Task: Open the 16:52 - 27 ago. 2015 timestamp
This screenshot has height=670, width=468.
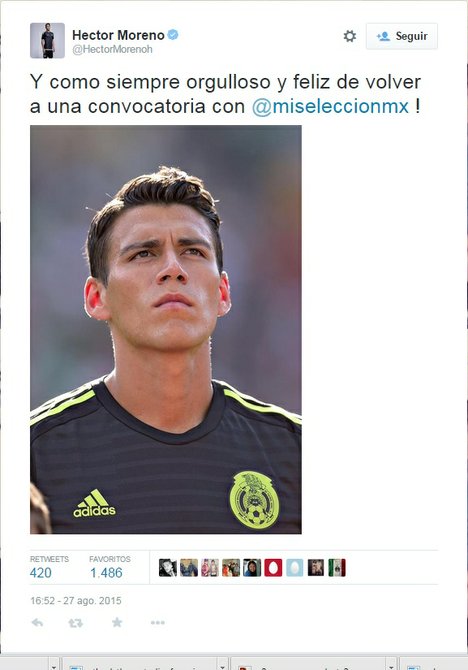Action: (x=76, y=600)
